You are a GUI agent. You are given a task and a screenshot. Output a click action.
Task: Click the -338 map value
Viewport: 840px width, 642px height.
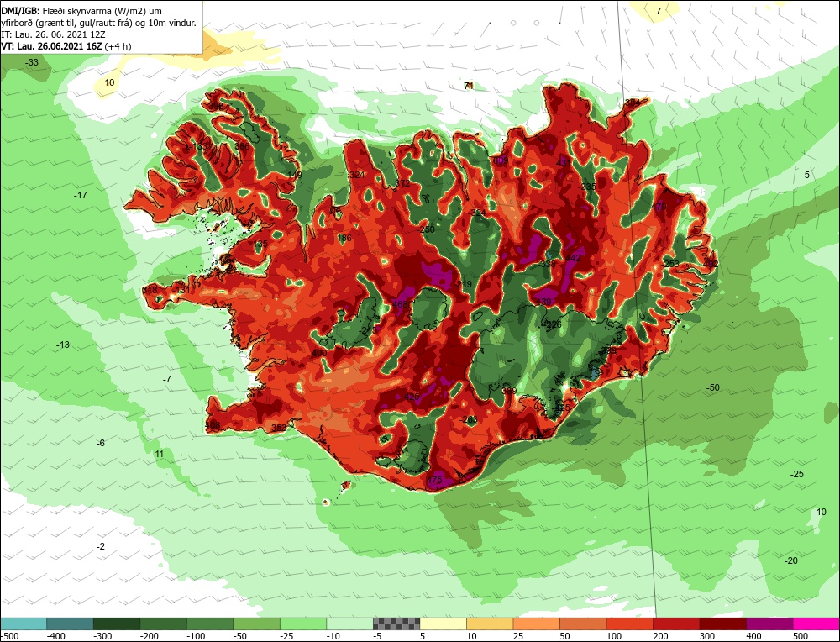pyautogui.click(x=548, y=264)
